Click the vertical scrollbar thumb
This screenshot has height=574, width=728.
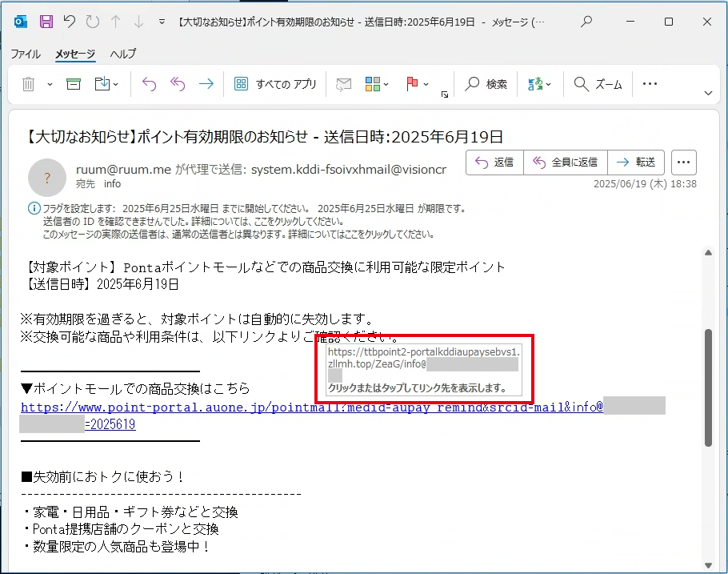[x=708, y=387]
